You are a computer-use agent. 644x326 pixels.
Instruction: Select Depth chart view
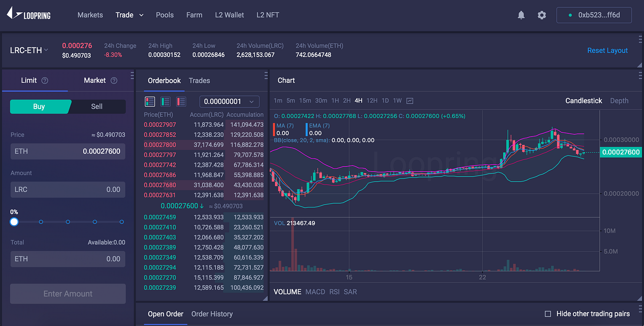click(x=619, y=101)
